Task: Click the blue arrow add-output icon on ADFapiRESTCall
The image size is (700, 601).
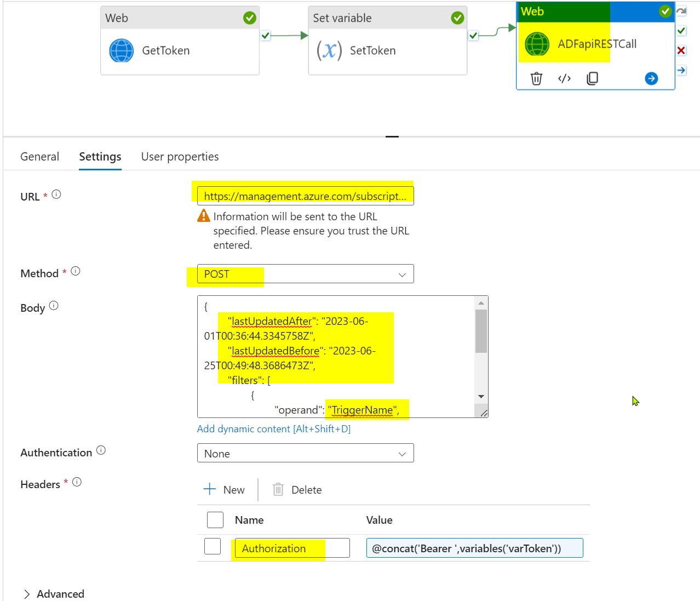Action: [651, 78]
